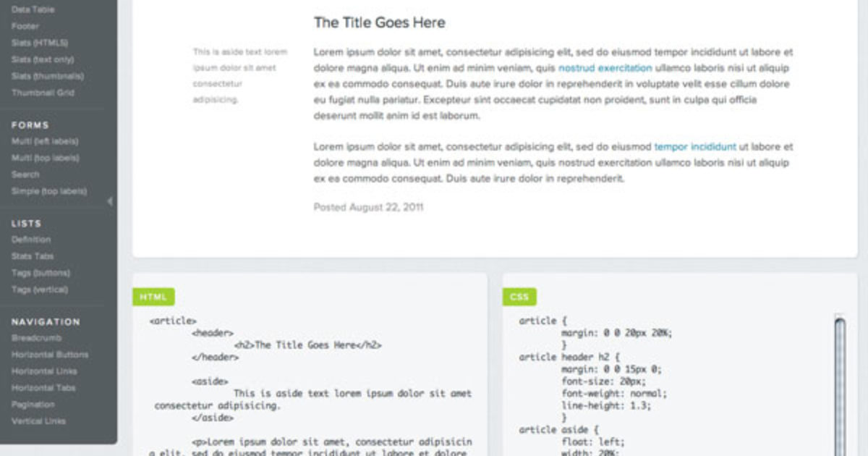868x456 pixels.
Task: Select Footer in the sidebar
Action: click(x=25, y=26)
